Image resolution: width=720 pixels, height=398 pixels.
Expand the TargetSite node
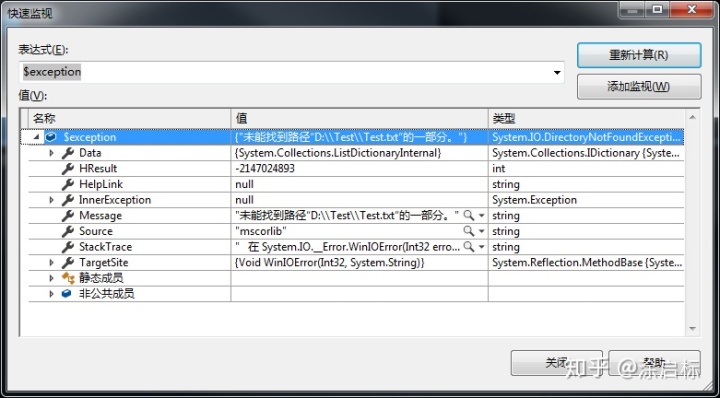(51, 262)
